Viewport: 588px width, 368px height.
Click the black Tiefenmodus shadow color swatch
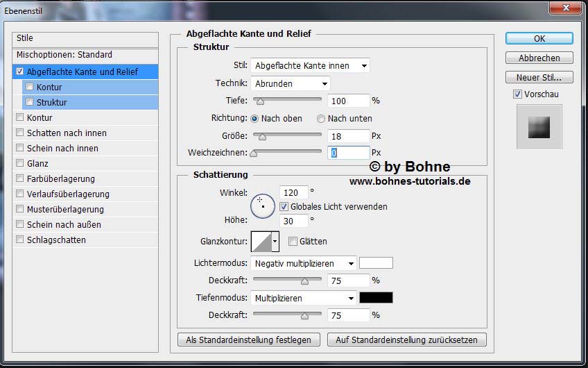pyautogui.click(x=376, y=298)
